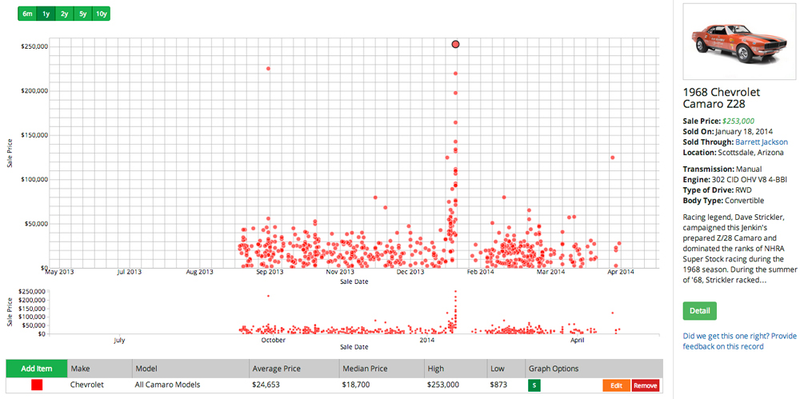Toggle the green S graph option icon
Viewport: 800px width, 399px height.
[x=534, y=386]
